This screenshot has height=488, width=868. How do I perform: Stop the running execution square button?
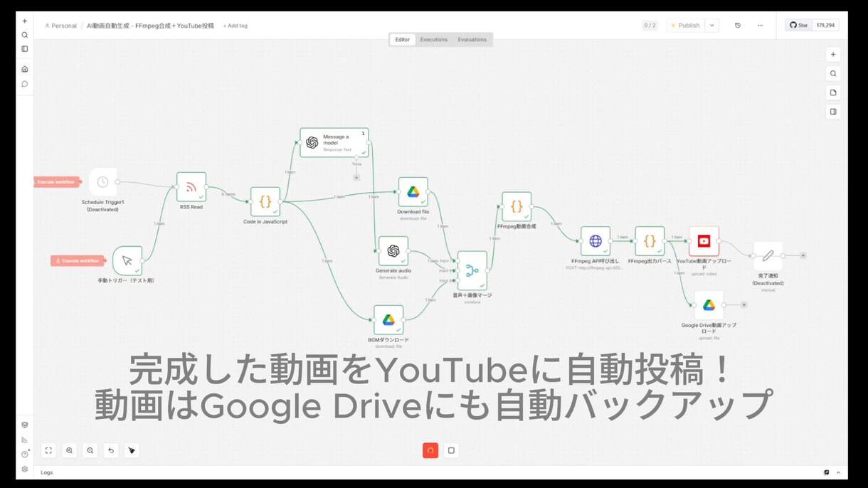(x=451, y=450)
